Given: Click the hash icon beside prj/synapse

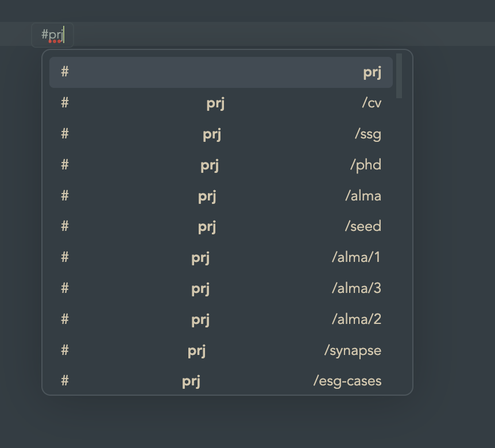Looking at the screenshot, I should point(64,350).
